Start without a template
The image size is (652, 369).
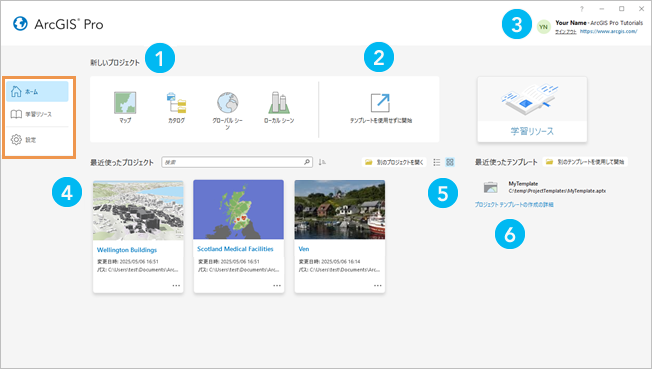click(380, 108)
